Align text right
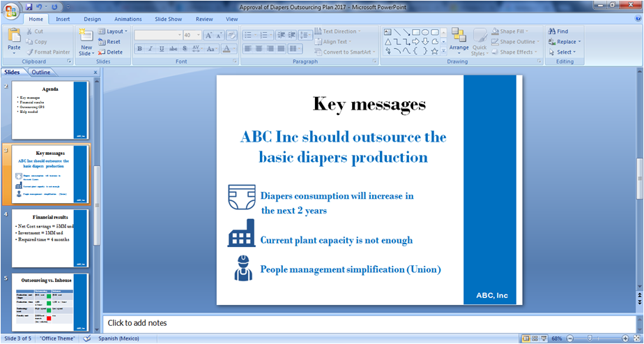 [x=270, y=49]
